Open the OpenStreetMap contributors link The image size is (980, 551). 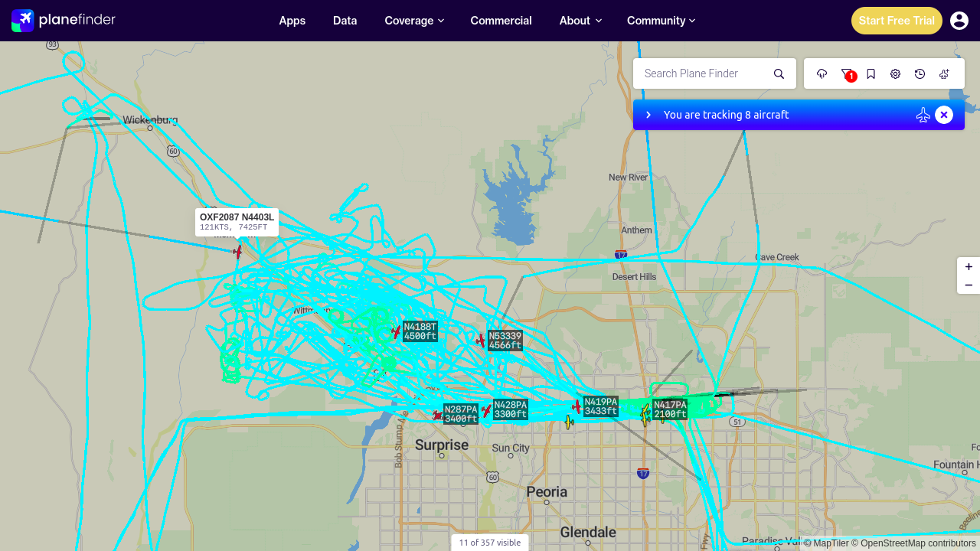coord(914,543)
